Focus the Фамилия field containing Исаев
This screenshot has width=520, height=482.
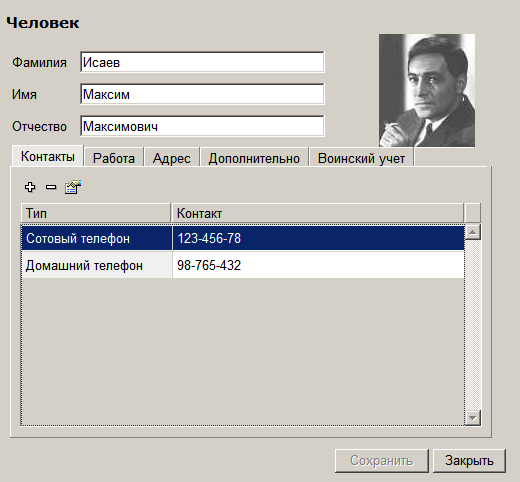point(202,62)
